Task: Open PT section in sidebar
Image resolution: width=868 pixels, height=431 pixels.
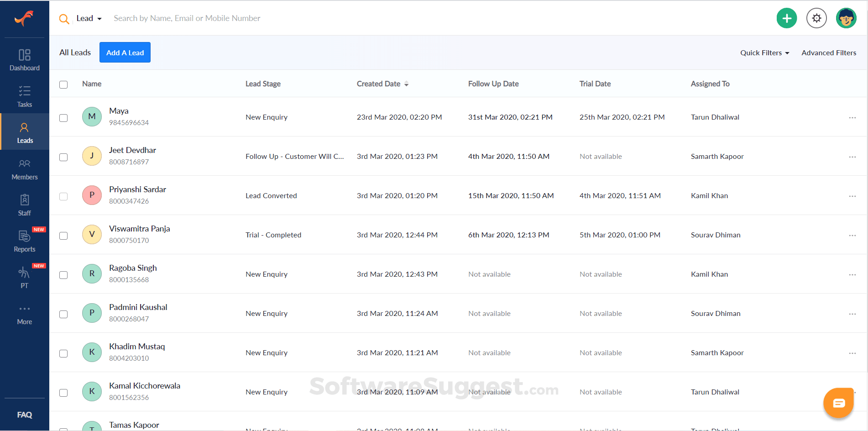Action: [25, 278]
